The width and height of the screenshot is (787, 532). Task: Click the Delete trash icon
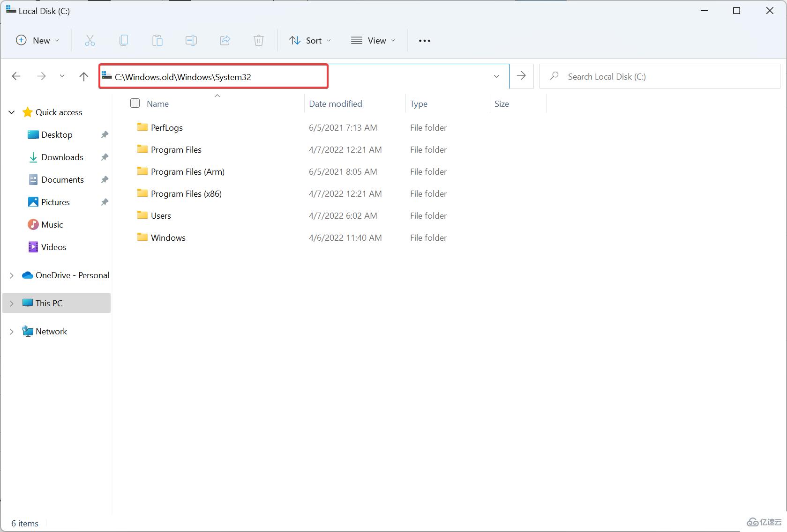[x=259, y=41]
